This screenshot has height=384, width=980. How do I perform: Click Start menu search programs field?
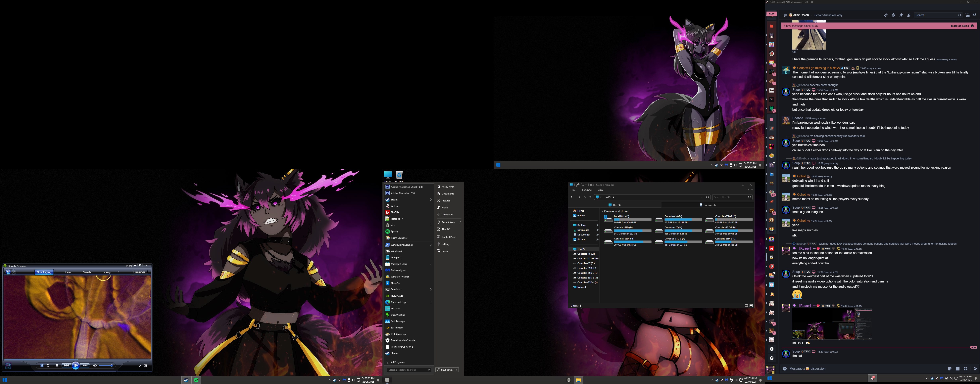(x=409, y=370)
